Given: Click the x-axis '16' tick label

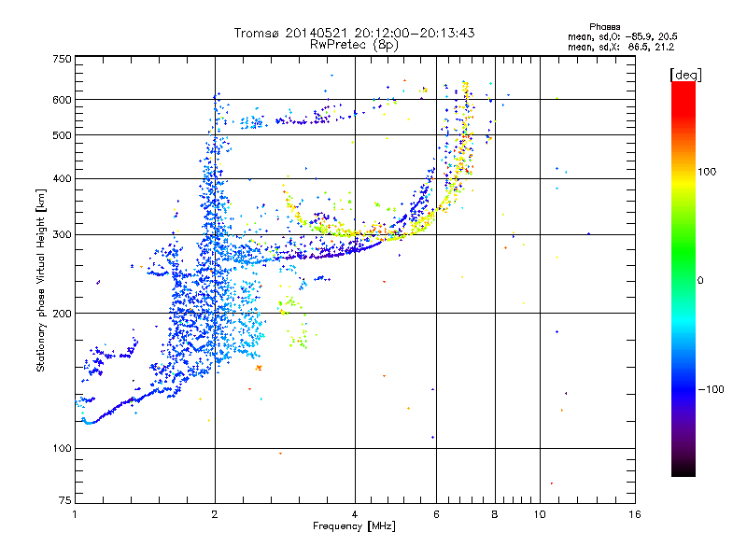Looking at the screenshot, I should (635, 514).
